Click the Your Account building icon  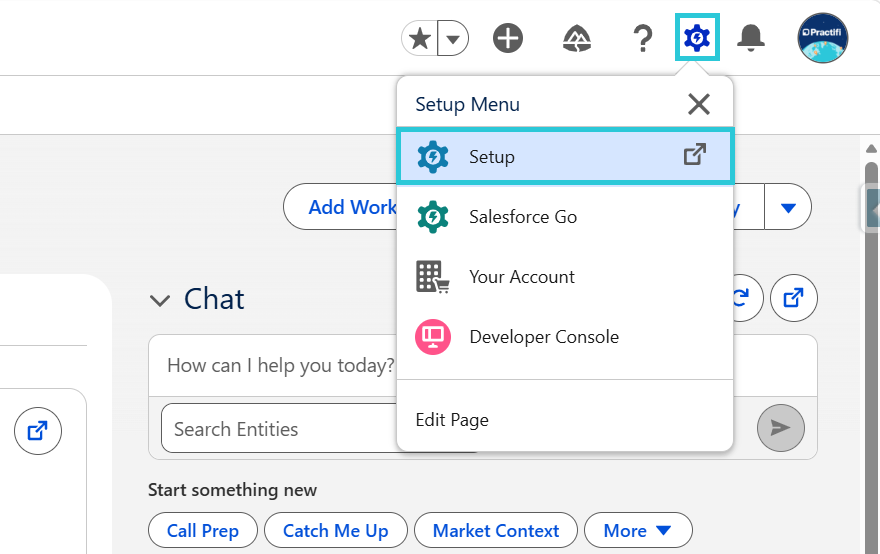432,277
